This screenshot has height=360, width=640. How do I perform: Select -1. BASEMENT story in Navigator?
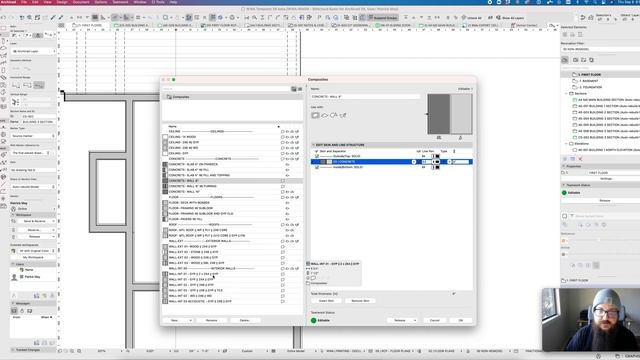coord(588,81)
